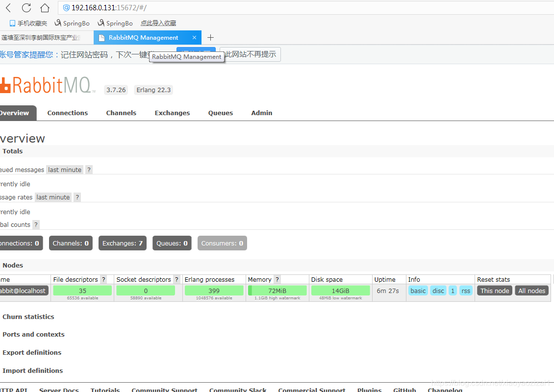Open a new browser tab
Image resolution: width=554 pixels, height=392 pixels.
coord(211,37)
